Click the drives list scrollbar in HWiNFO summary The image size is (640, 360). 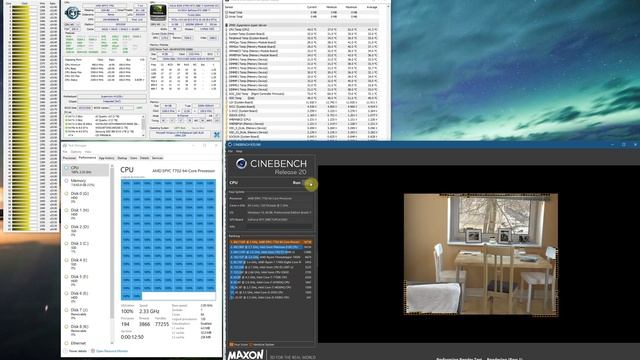click(143, 125)
